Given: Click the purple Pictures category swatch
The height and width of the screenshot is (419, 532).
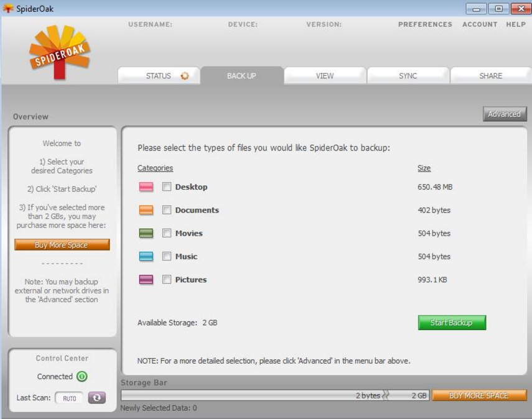Looking at the screenshot, I should click(x=146, y=280).
